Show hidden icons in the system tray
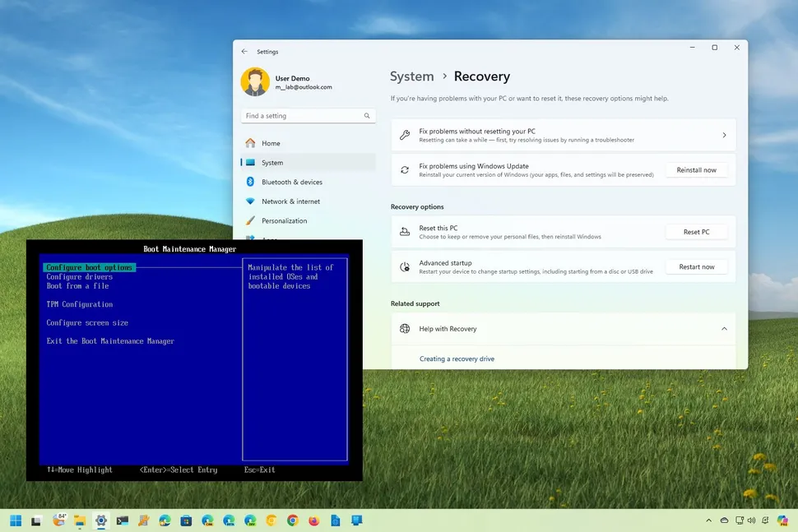Image resolution: width=798 pixels, height=532 pixels. 709,520
